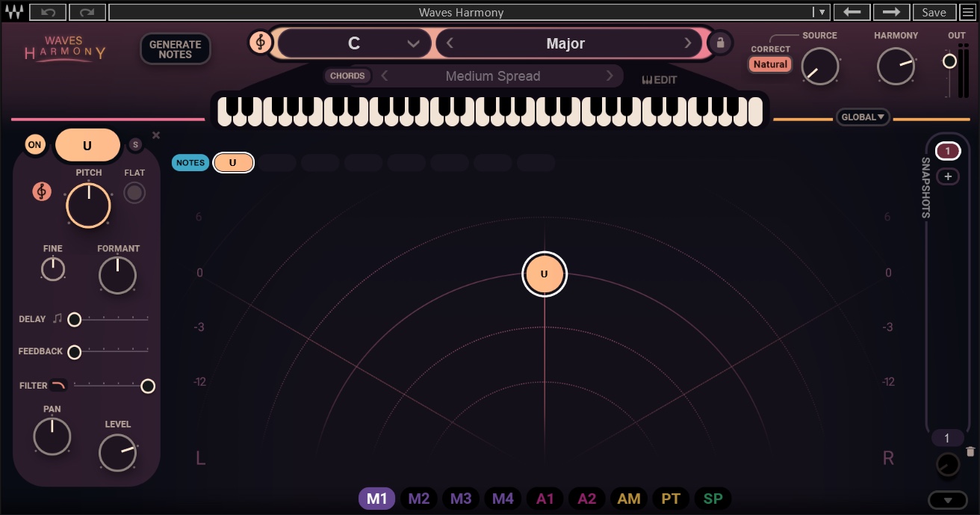Toggle Natural pitch correction
The height and width of the screenshot is (515, 980).
tap(770, 64)
